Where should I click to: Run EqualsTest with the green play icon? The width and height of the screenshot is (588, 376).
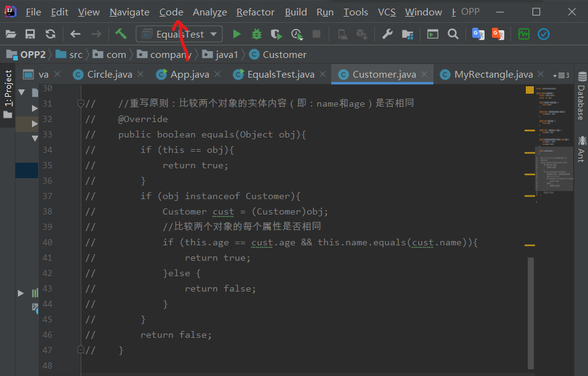click(x=236, y=34)
